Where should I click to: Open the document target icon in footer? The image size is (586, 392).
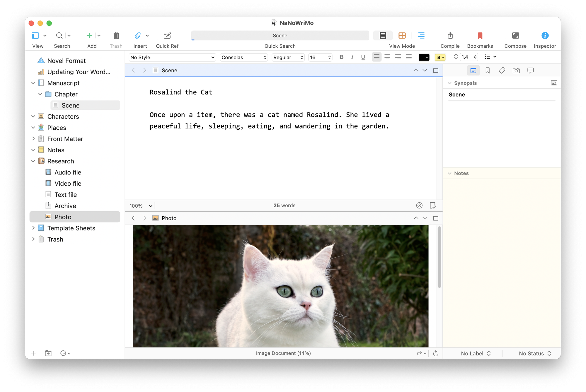(x=419, y=206)
